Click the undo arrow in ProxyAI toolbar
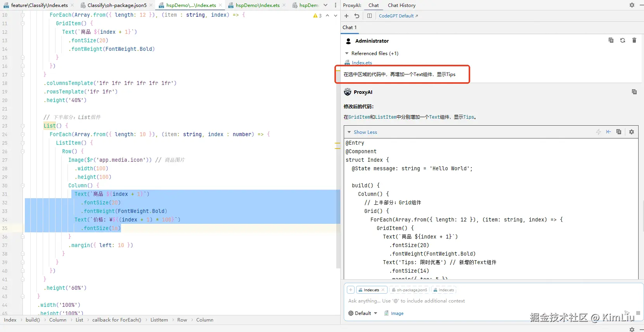 [x=357, y=16]
